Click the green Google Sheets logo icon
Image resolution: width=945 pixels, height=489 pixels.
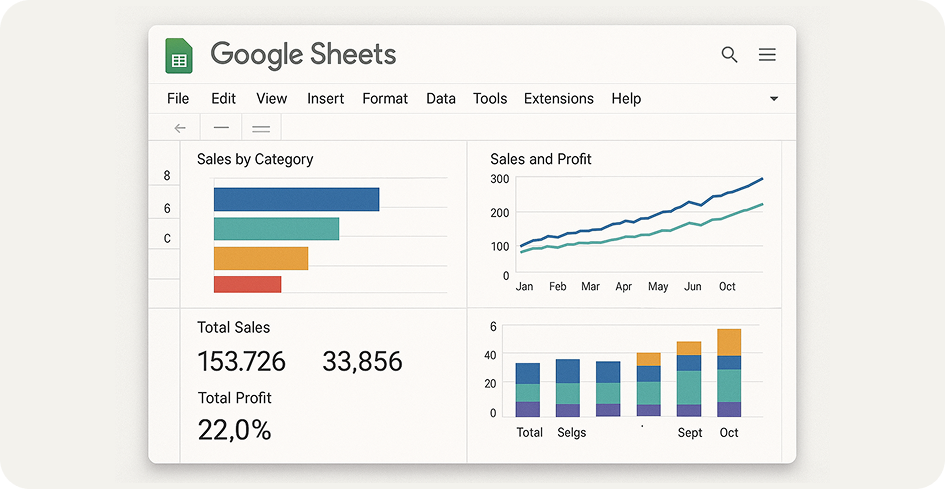[179, 56]
